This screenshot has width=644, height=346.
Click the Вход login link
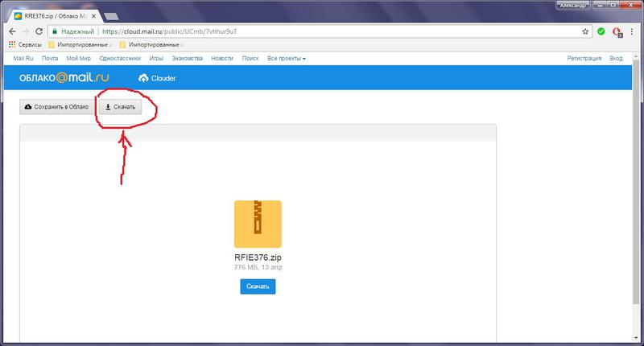point(616,58)
